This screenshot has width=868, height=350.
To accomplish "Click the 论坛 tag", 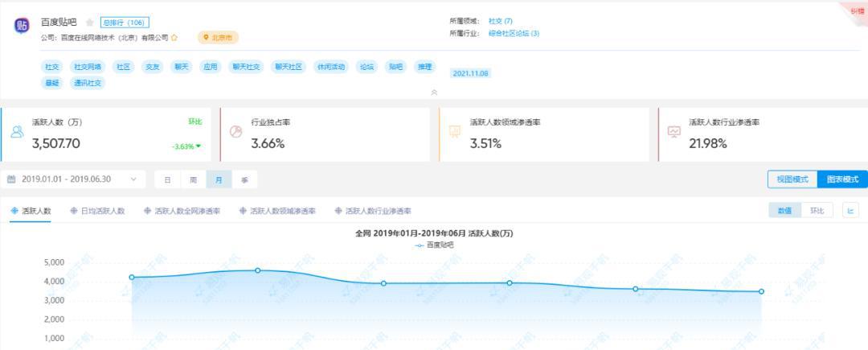I will pos(366,67).
